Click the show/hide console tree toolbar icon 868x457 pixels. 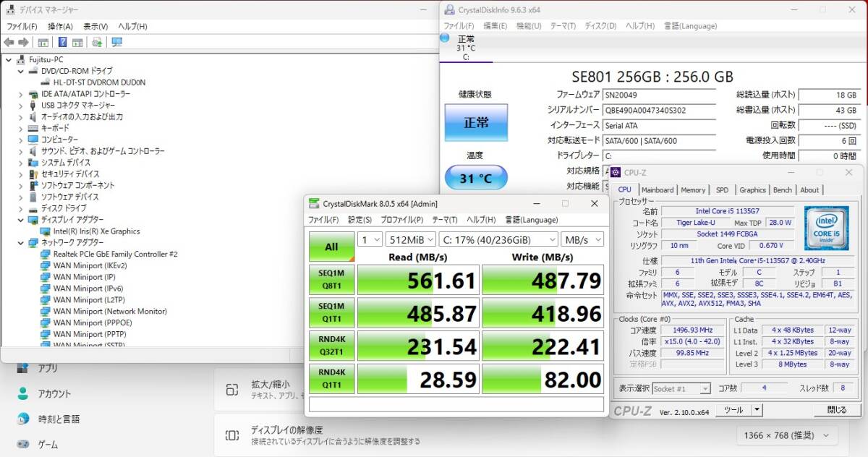pos(43,42)
